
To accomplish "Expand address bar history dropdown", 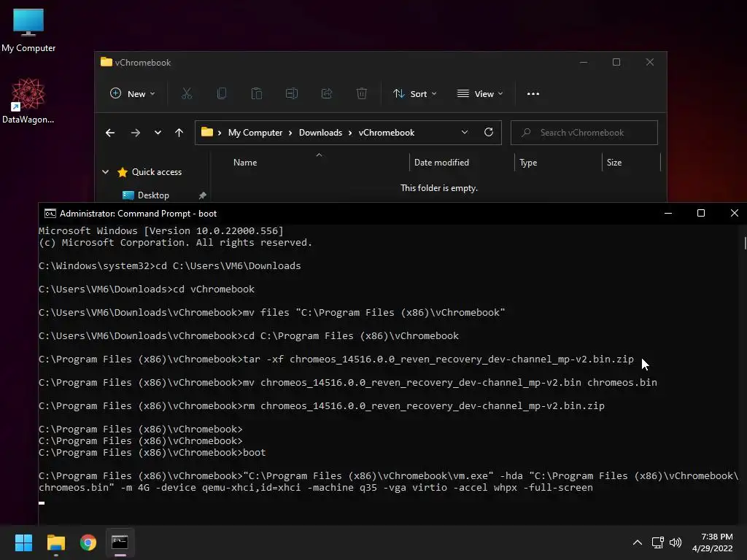I will (465, 133).
